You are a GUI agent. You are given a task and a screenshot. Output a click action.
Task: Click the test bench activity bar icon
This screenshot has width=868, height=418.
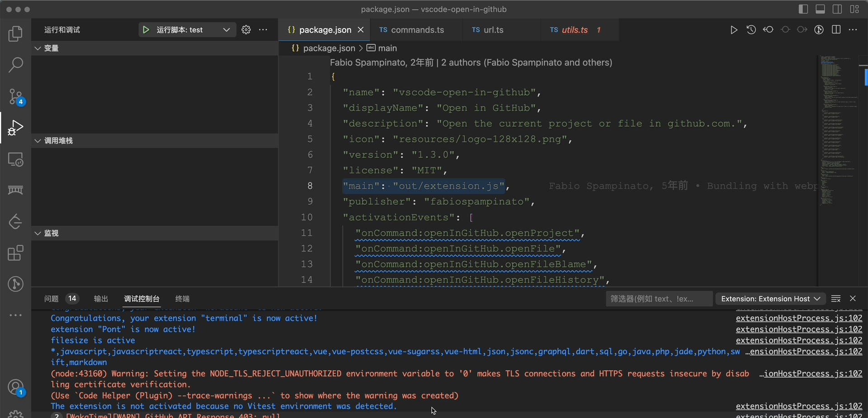tap(15, 190)
